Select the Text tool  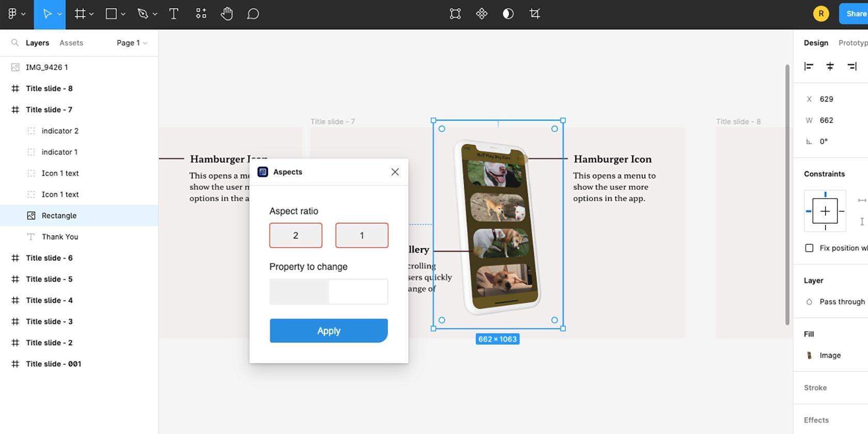pos(174,14)
